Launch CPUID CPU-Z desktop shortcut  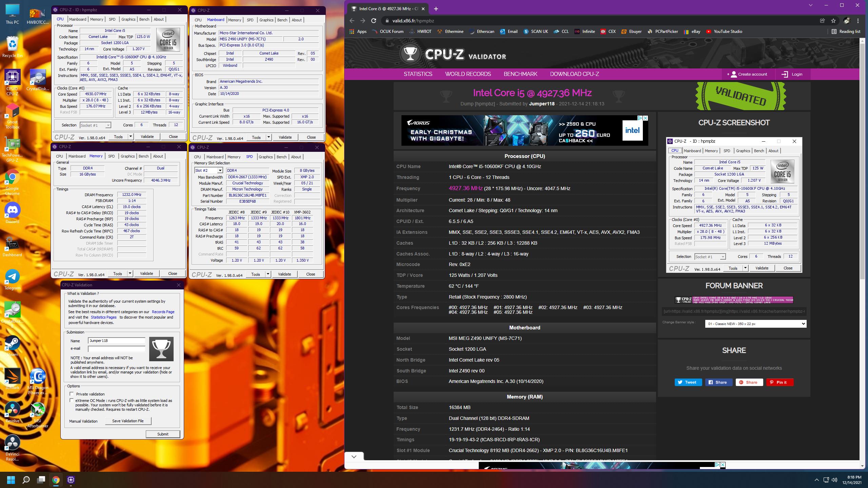(x=12, y=82)
